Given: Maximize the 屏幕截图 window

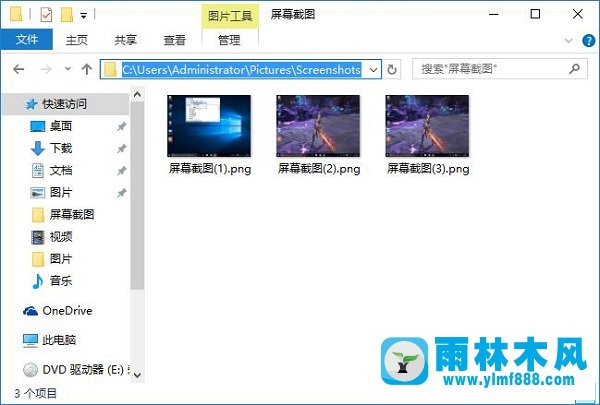Looking at the screenshot, I should [535, 14].
